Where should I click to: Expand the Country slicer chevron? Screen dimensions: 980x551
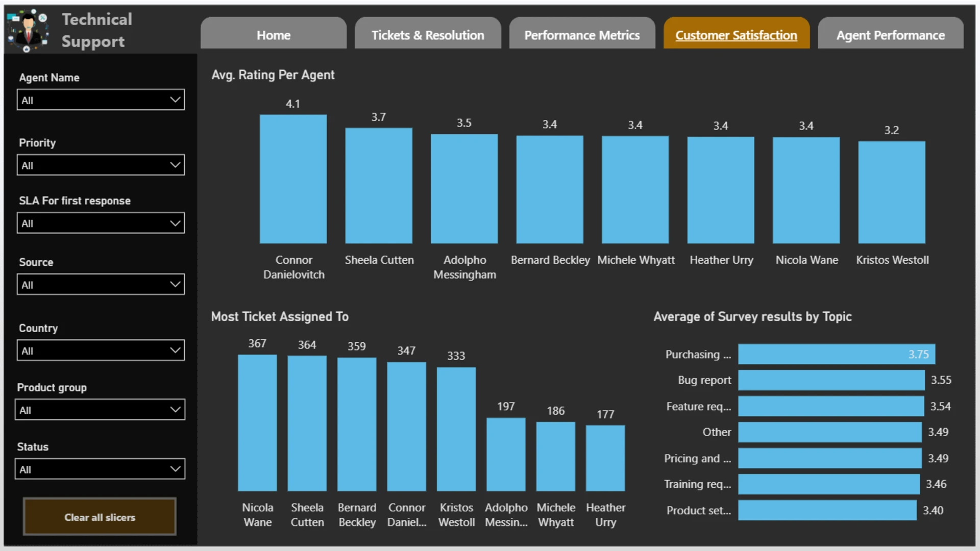[175, 350]
